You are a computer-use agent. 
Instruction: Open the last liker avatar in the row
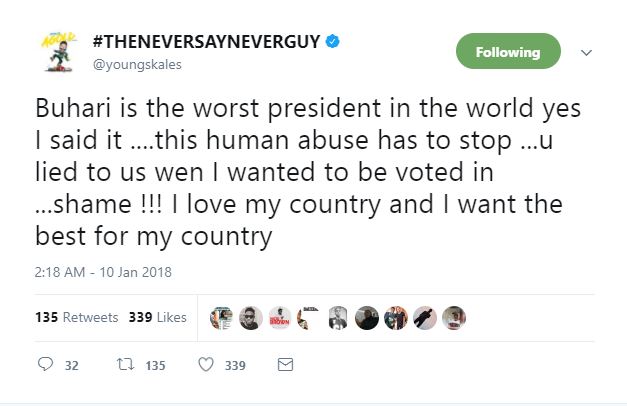click(x=454, y=317)
